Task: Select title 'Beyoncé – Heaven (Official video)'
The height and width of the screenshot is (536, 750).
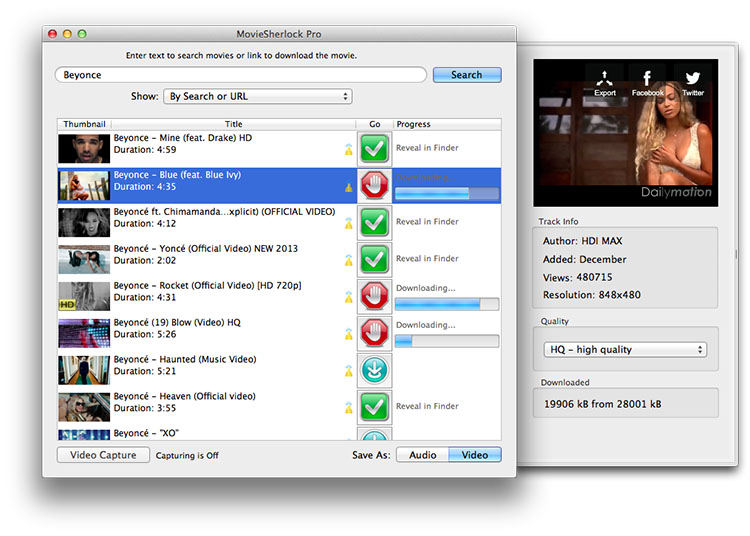Action: pos(185,396)
